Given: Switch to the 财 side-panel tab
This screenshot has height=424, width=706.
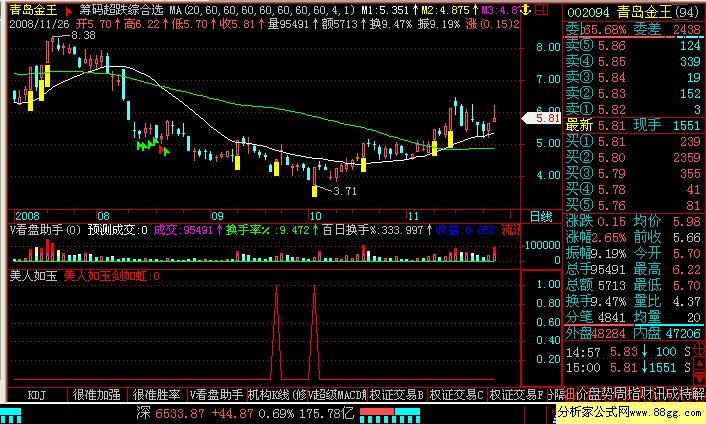Looking at the screenshot, I should click(x=647, y=394).
